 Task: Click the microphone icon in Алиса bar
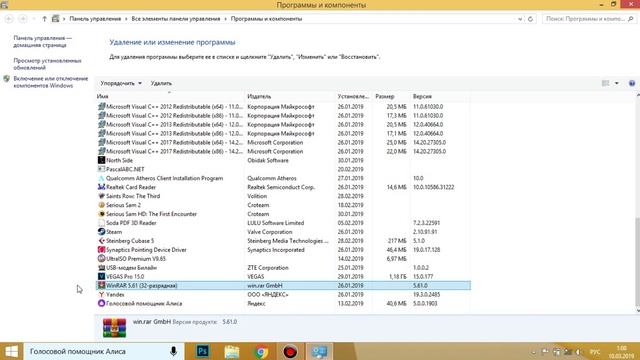tap(173, 351)
